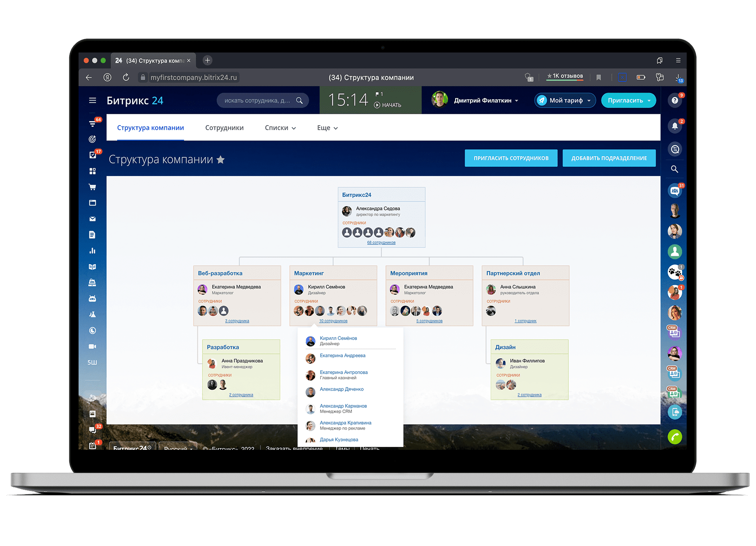Open the group chat icon with badge 31
The width and height of the screenshot is (756, 546).
point(675,191)
